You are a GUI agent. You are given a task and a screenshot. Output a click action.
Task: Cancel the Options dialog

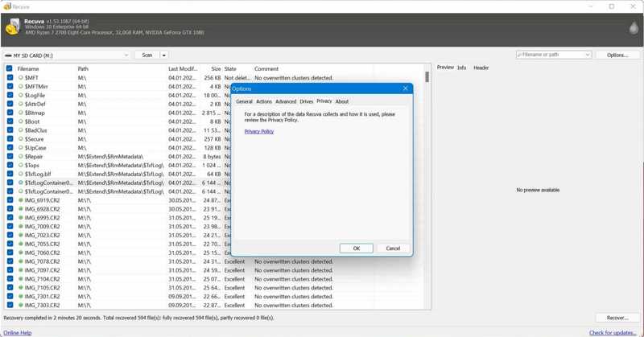click(x=393, y=249)
